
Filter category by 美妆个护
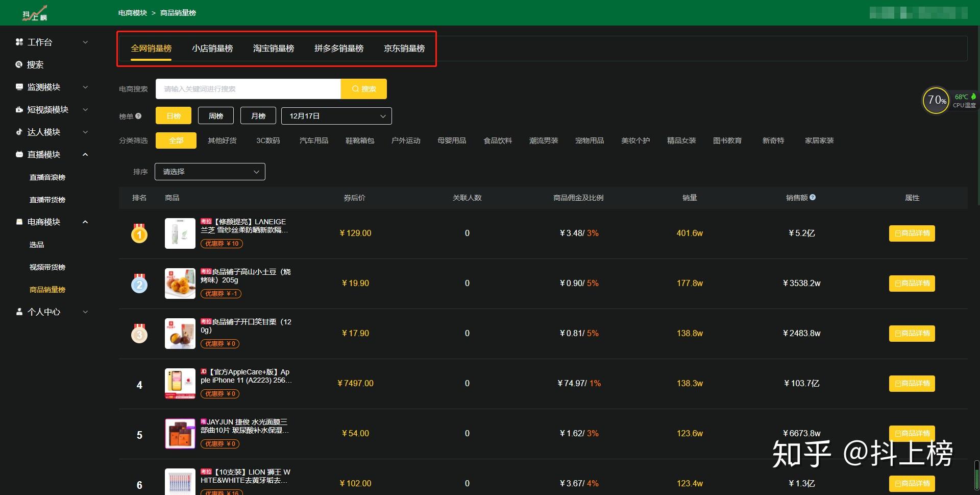(x=635, y=140)
